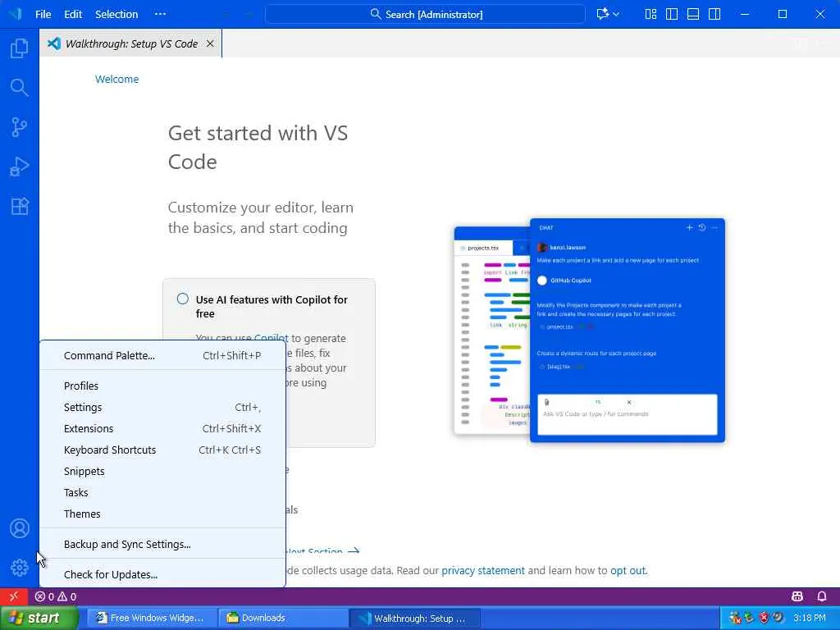Open notifications bell in status bar
The image size is (840, 630).
[x=821, y=596]
